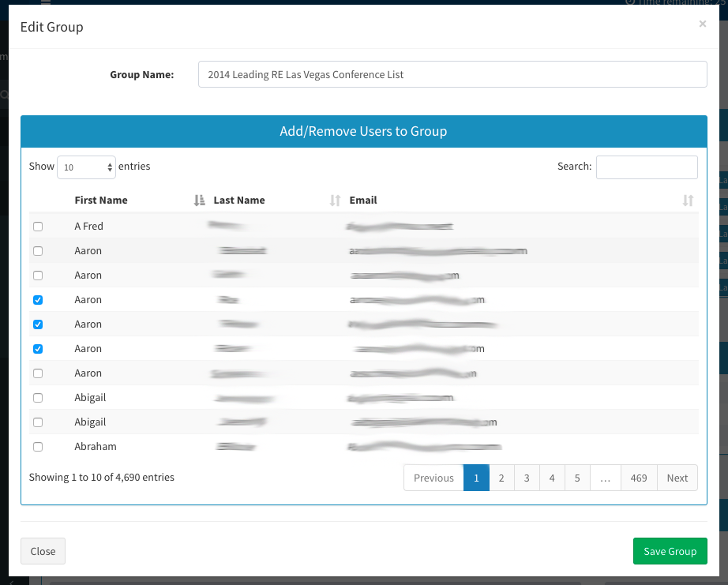
Task: Click the Group Name text field
Action: point(452,74)
